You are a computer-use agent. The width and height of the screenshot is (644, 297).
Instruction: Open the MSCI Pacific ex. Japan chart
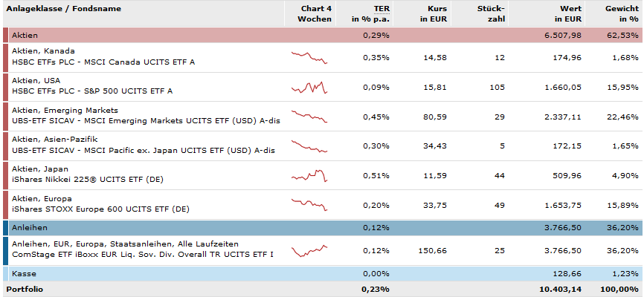pos(309,146)
